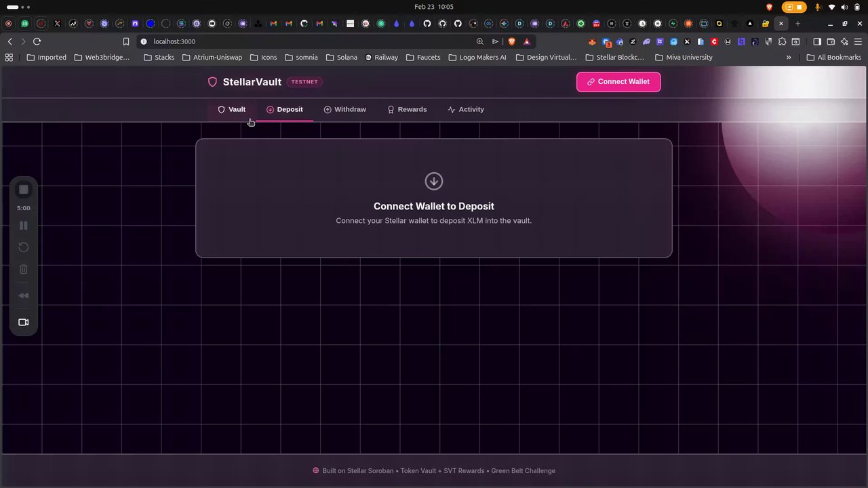Viewport: 868px width, 488px height.
Task: Open the zoom magnifier in the address bar
Action: [480, 41]
